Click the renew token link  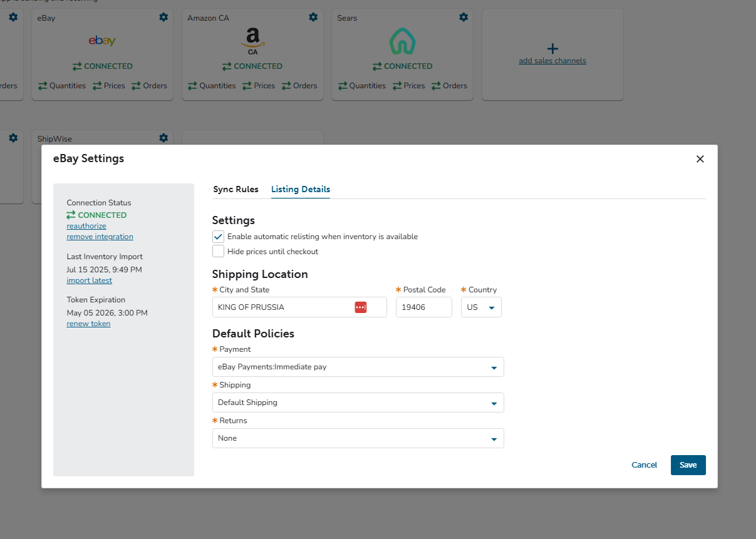[x=88, y=324]
